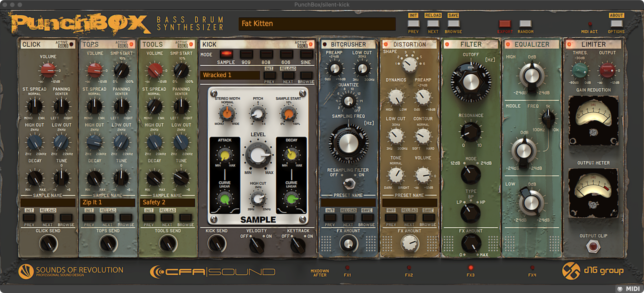Toggle the Distortion module on/off LED
The width and height of the screenshot is (644, 293).
point(386,44)
